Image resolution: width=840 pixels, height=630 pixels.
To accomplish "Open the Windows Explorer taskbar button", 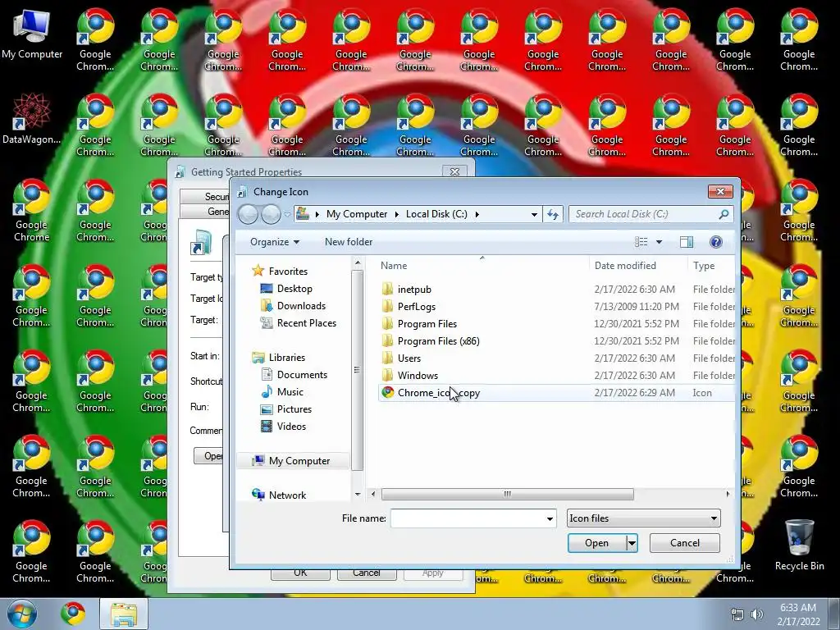I will tap(124, 614).
